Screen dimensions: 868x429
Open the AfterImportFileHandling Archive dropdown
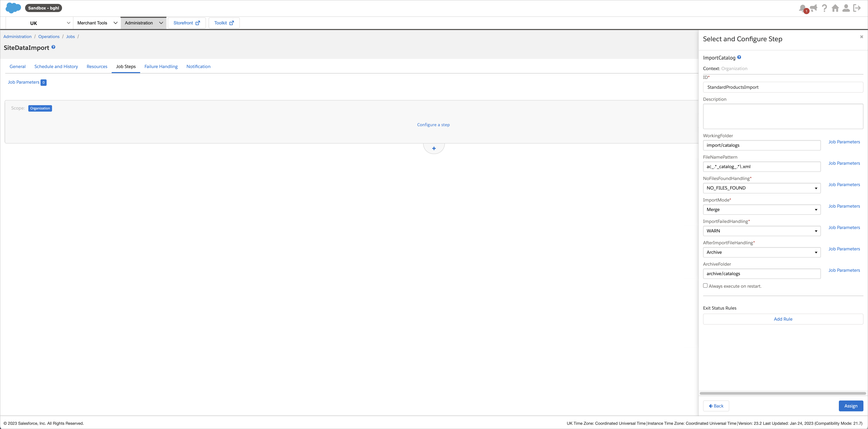pyautogui.click(x=762, y=252)
